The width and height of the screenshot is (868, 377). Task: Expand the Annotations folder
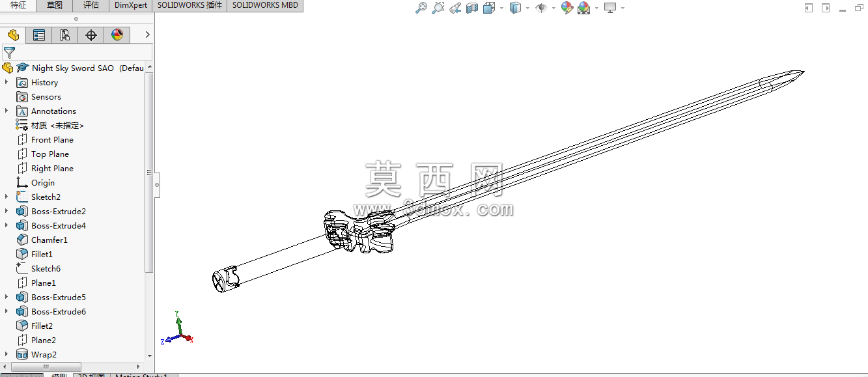pyautogui.click(x=7, y=111)
